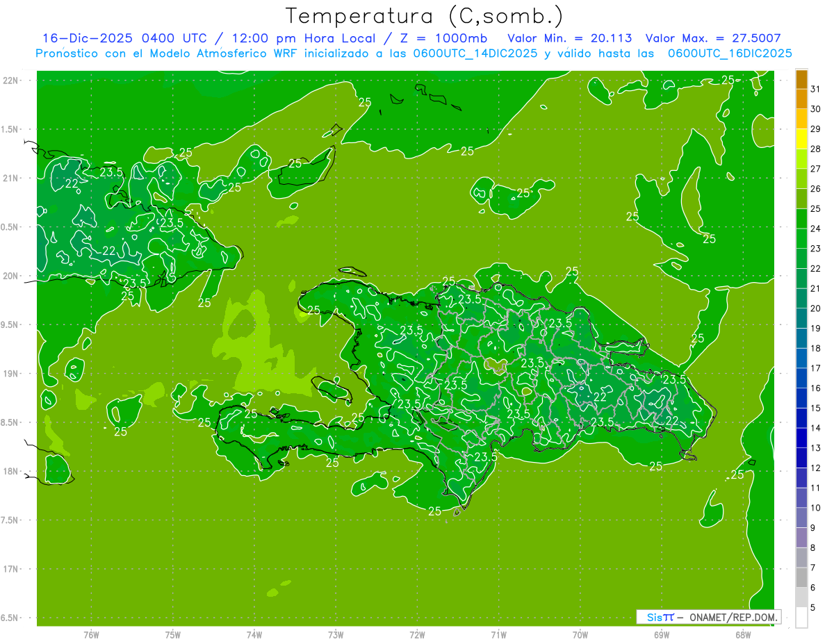The height and width of the screenshot is (644, 834).
Task: Click the teal swatch between 19 and 20
Action: (x=801, y=318)
